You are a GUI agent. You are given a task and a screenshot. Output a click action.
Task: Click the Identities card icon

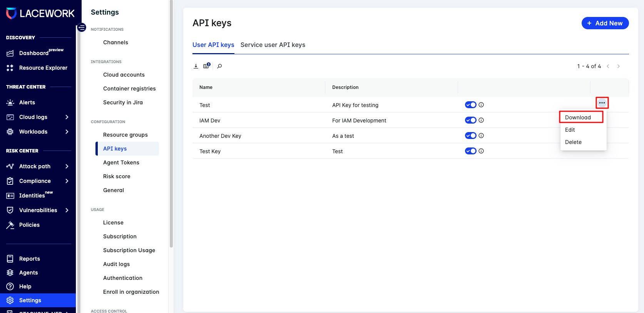(10, 196)
